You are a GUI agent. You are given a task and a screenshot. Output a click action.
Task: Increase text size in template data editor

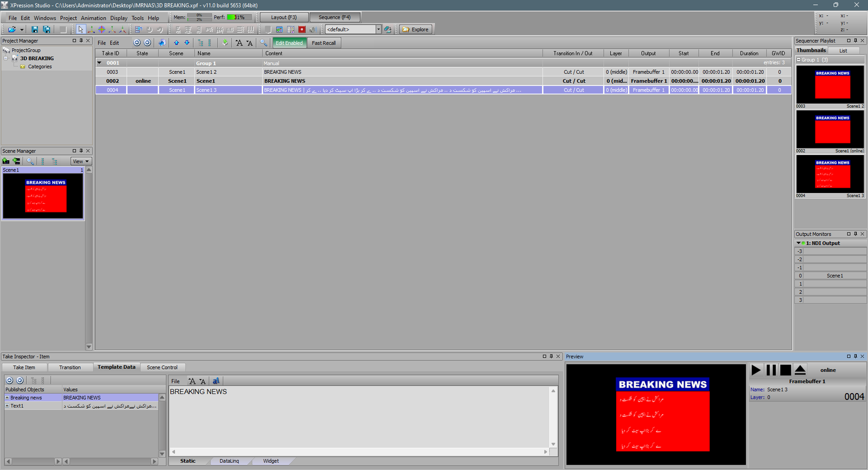(192, 381)
